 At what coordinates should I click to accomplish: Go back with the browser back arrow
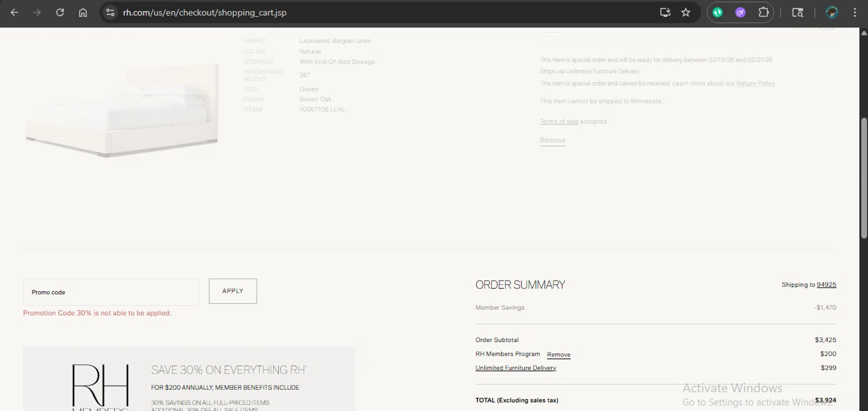tap(14, 12)
